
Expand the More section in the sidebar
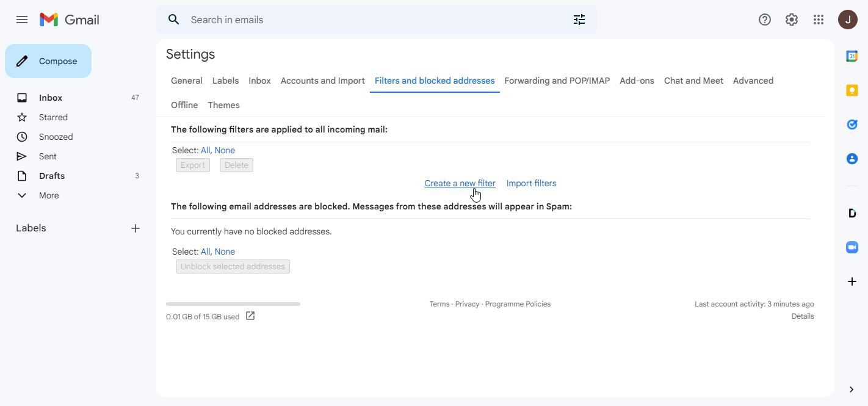tap(48, 195)
